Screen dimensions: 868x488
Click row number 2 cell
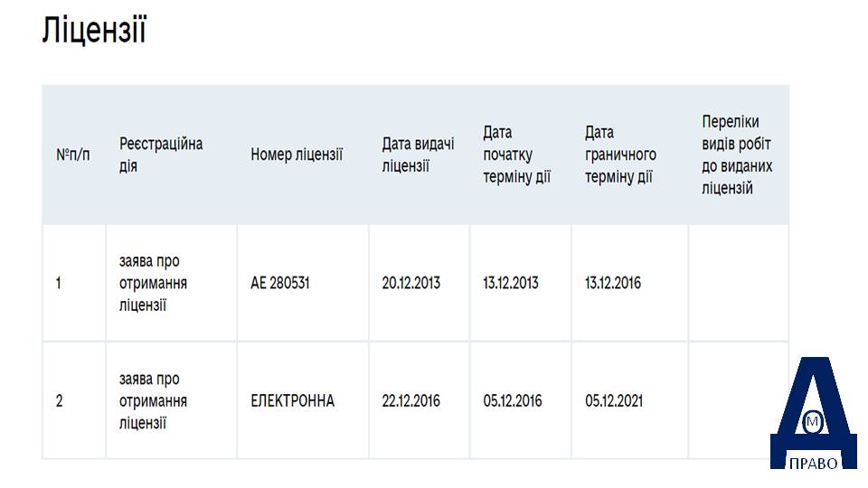[x=73, y=400]
